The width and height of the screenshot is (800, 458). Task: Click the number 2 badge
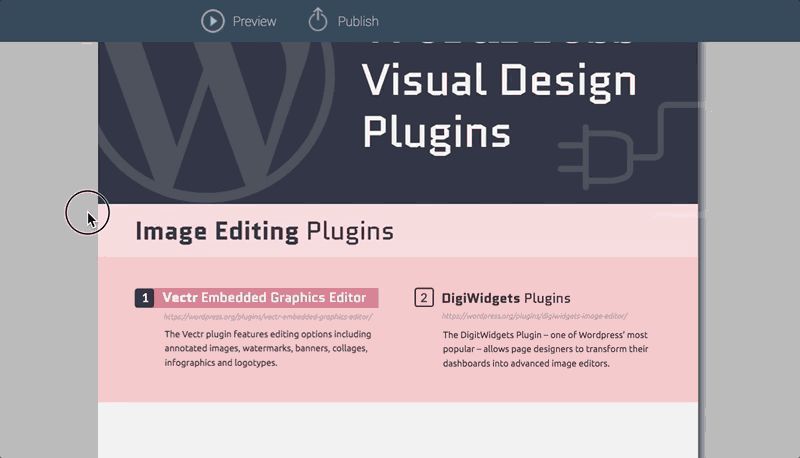coord(424,298)
